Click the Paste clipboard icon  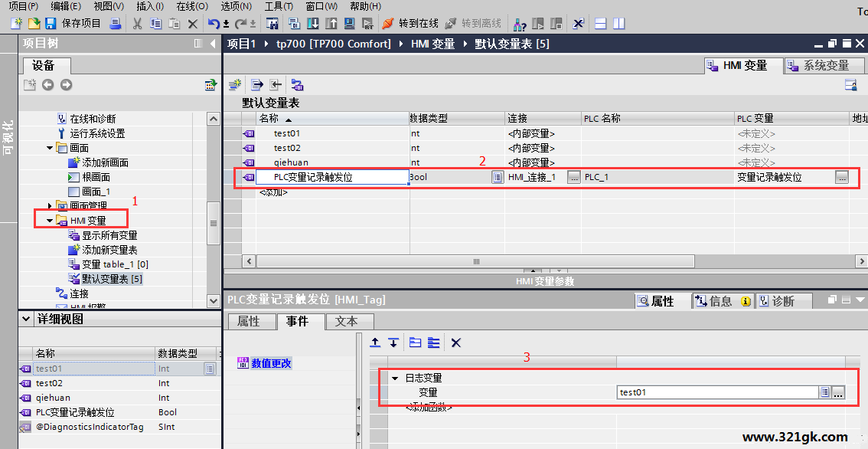tap(175, 23)
